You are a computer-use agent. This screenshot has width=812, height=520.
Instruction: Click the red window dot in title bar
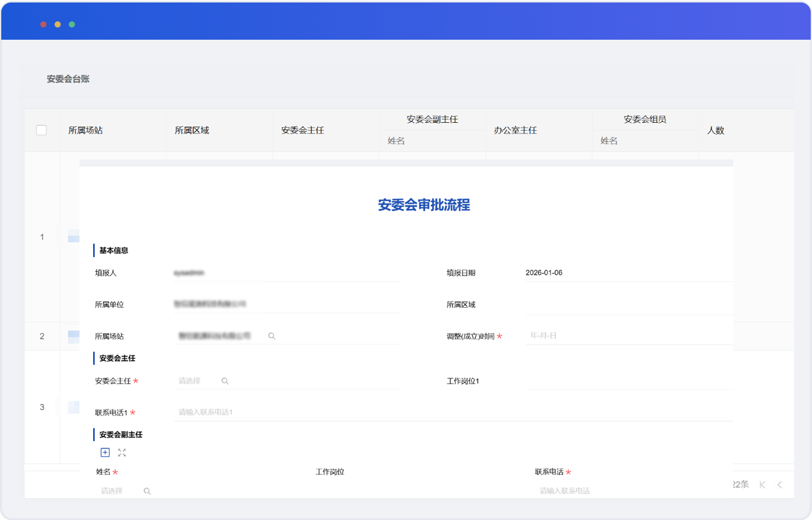coord(43,24)
